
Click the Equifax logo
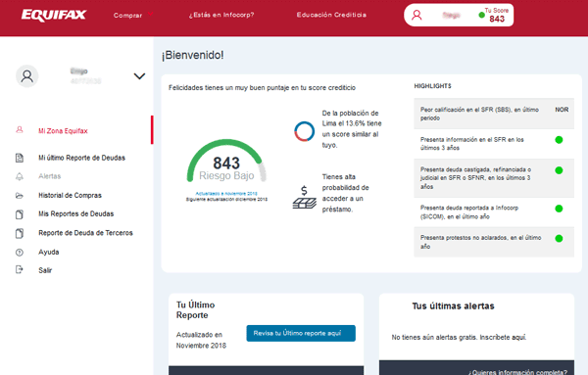[54, 15]
